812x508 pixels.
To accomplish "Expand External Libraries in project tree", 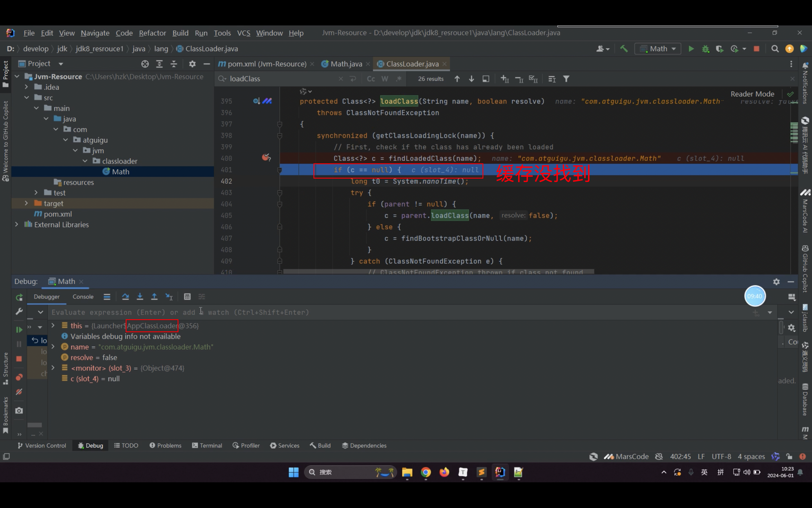I will coord(17,224).
